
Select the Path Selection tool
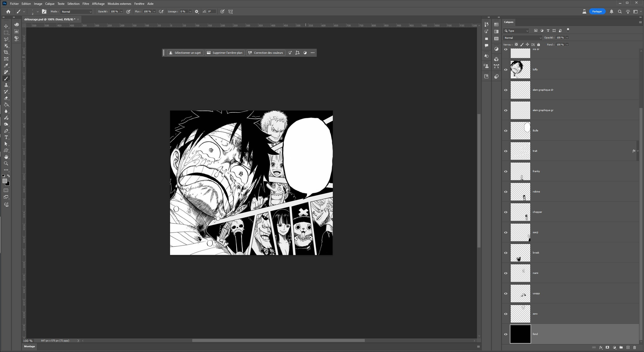pyautogui.click(x=6, y=144)
